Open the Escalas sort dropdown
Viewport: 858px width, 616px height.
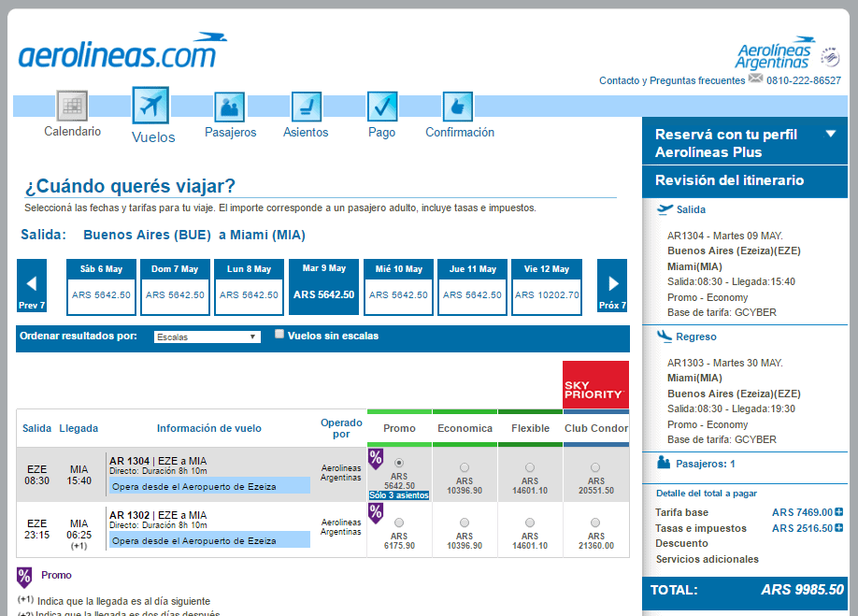point(207,337)
